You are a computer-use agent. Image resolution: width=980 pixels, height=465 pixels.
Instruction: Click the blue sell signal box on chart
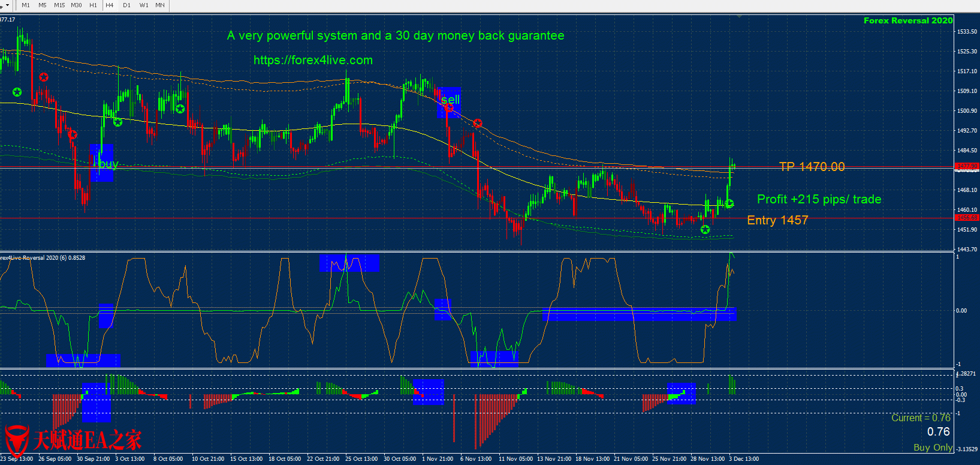(449, 102)
